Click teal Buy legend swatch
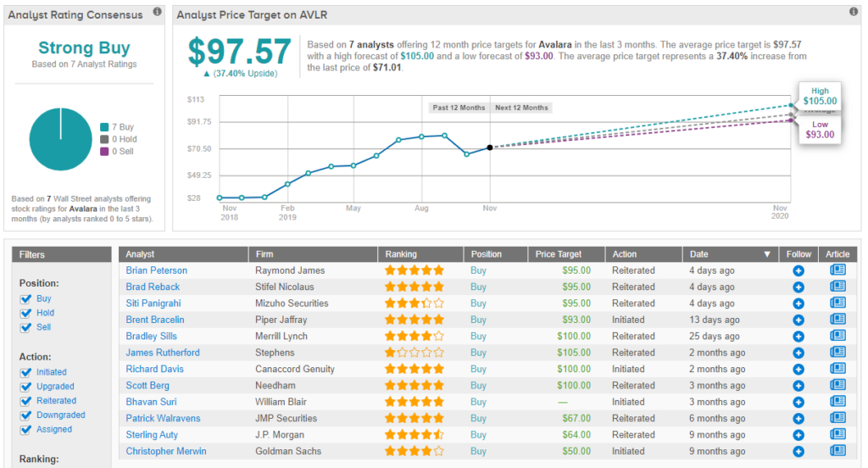868x468 pixels. point(104,127)
